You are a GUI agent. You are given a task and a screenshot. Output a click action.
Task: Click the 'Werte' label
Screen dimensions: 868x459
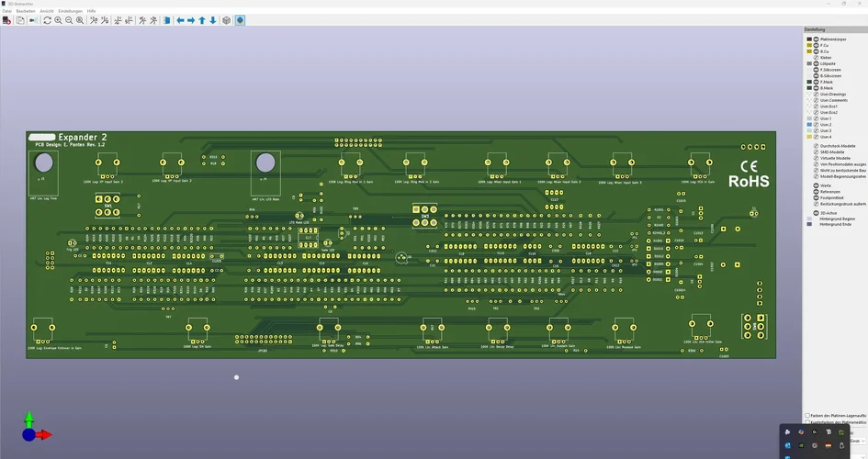pos(826,185)
